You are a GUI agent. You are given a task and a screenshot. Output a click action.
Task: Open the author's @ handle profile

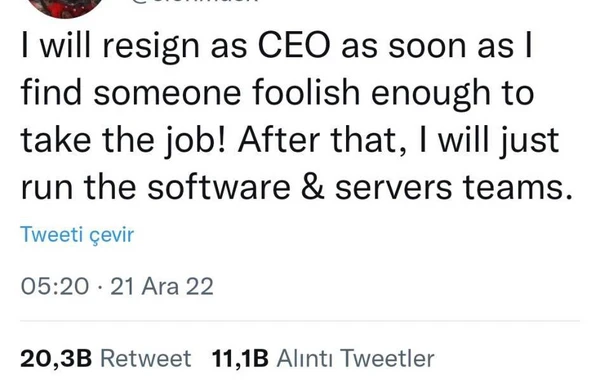click(x=195, y=2)
